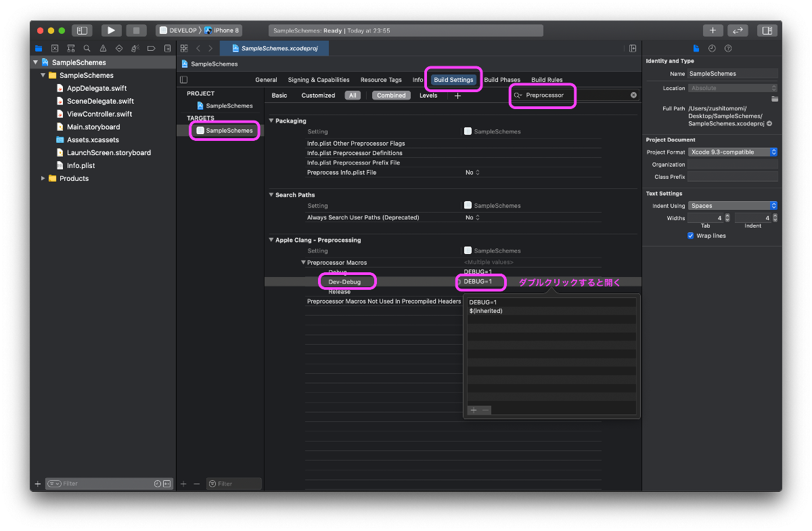Image resolution: width=812 pixels, height=531 pixels.
Task: Open the related items grid menu
Action: [x=184, y=49]
